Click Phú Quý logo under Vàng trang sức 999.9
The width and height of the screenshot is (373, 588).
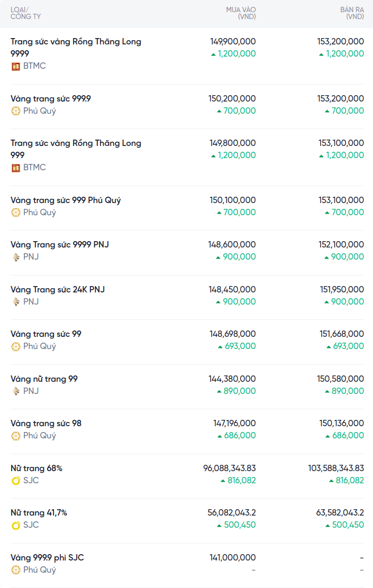click(x=16, y=111)
